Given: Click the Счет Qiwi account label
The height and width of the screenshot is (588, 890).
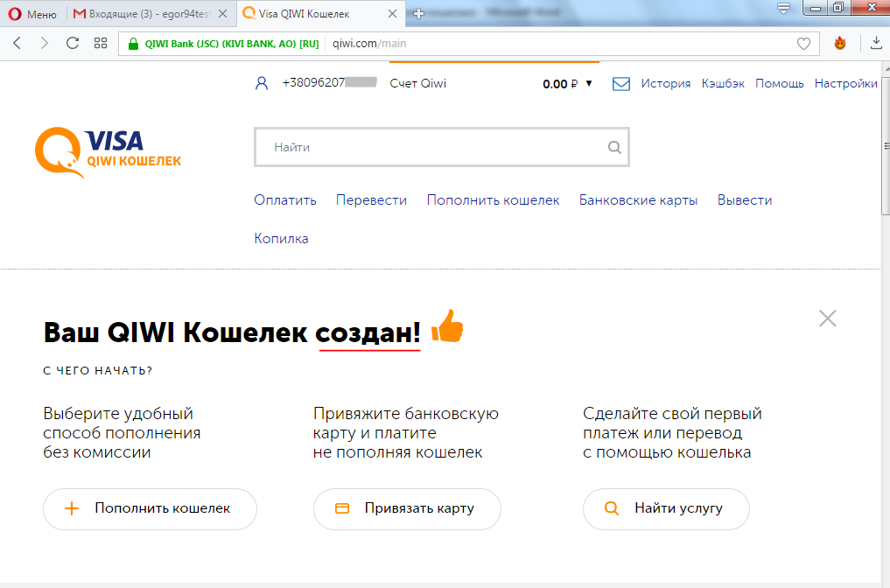Looking at the screenshot, I should pyautogui.click(x=417, y=83).
